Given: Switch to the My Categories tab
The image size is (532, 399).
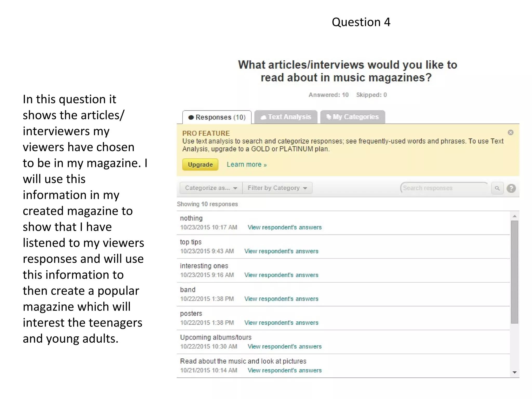Looking at the screenshot, I should pyautogui.click(x=353, y=117).
